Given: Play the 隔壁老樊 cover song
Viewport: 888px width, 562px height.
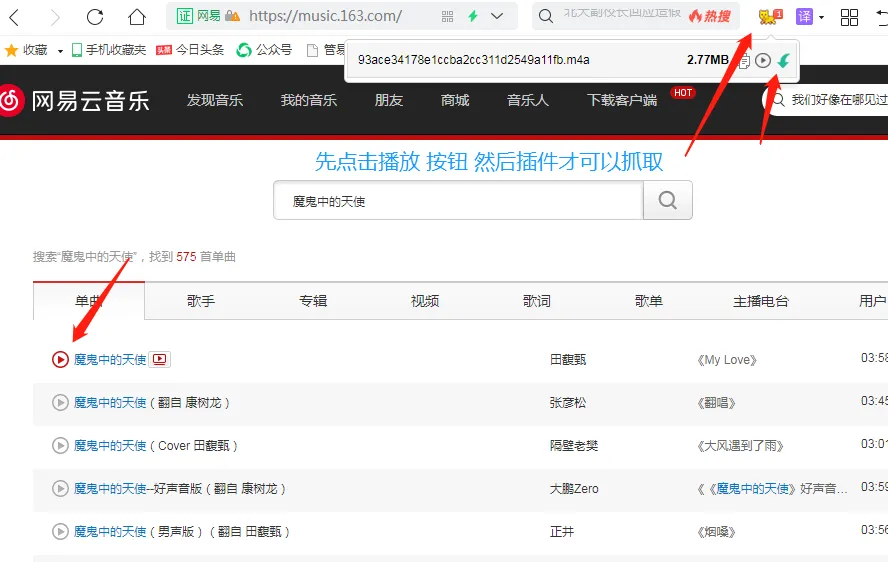Looking at the screenshot, I should pyautogui.click(x=60, y=445).
